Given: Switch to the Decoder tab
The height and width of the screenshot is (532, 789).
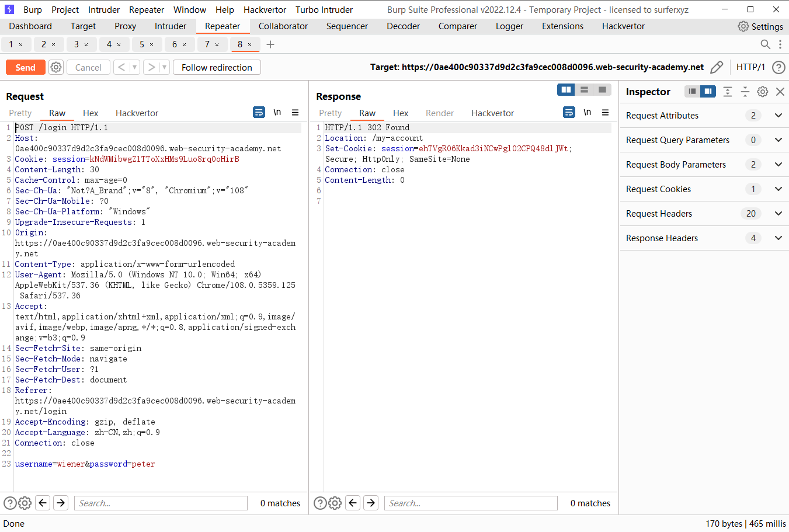Looking at the screenshot, I should coord(403,26).
